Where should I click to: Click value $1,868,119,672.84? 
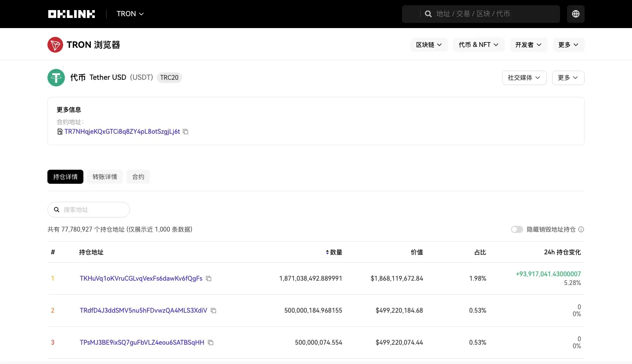(x=397, y=278)
